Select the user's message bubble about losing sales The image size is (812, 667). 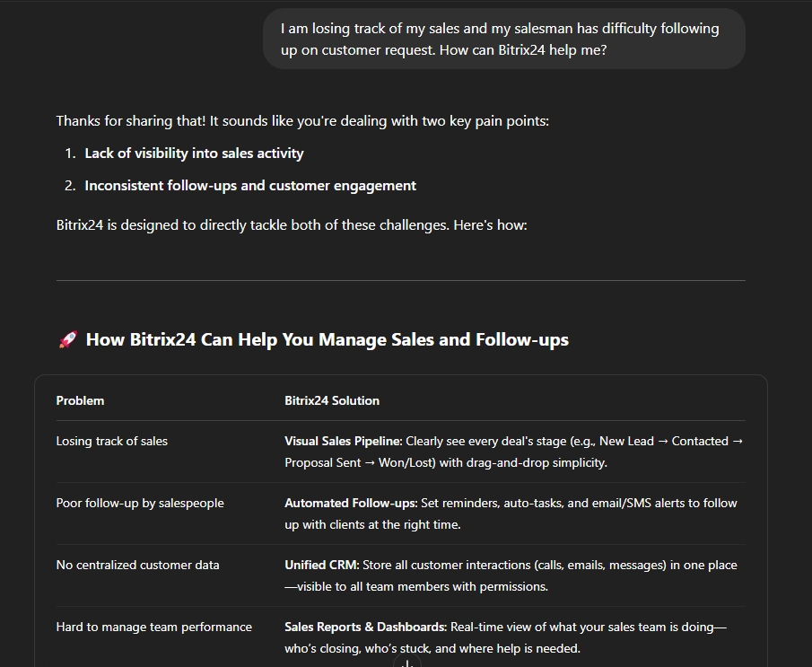503,39
